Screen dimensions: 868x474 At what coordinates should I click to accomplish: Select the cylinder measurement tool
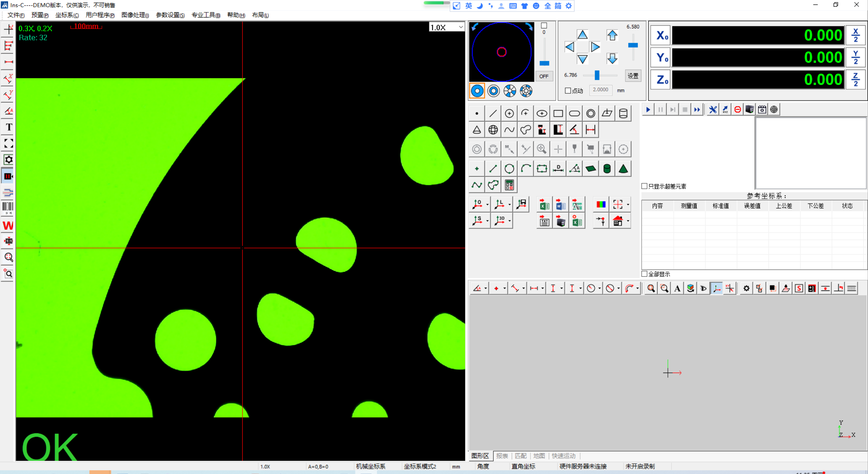[x=623, y=114]
